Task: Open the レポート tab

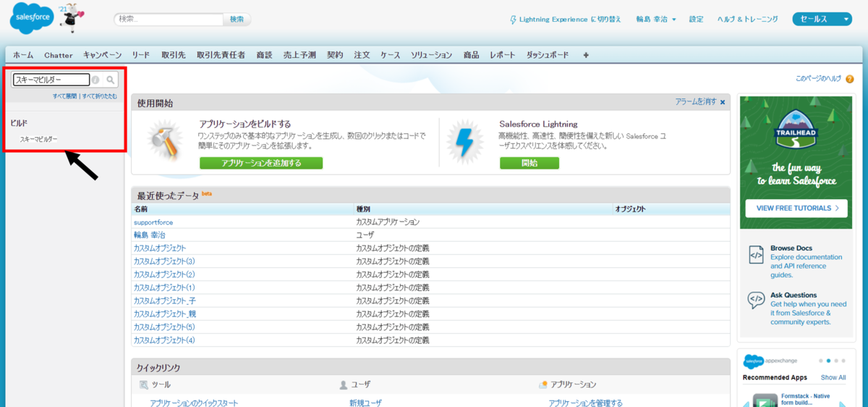Action: (503, 55)
